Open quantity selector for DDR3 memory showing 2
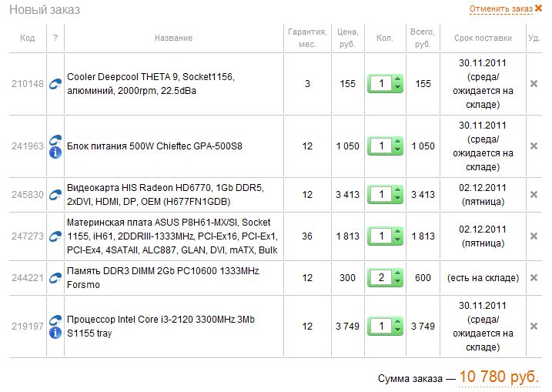552x392 pixels. (386, 278)
